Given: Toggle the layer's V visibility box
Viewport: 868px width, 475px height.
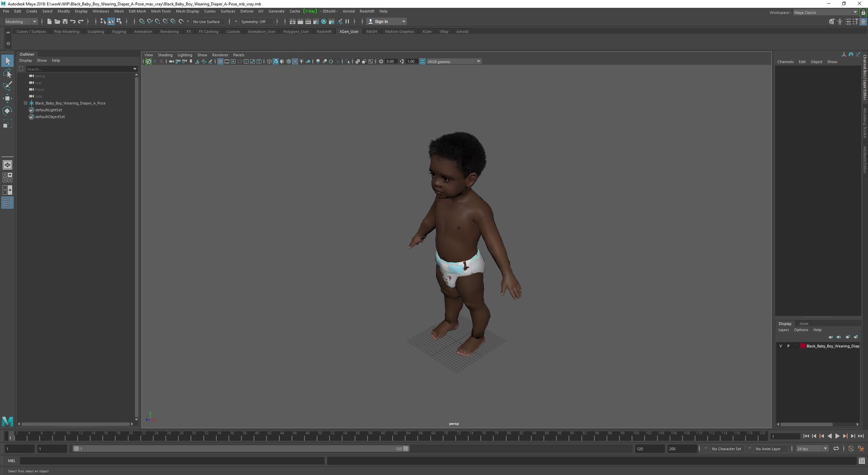Looking at the screenshot, I should point(781,346).
